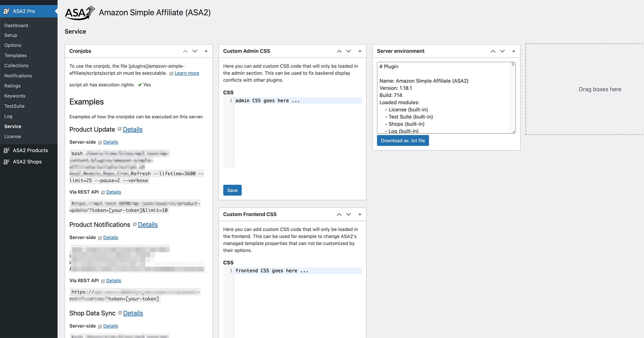644x338 pixels.
Task: Open ASA2 Products menu
Action: pos(30,150)
